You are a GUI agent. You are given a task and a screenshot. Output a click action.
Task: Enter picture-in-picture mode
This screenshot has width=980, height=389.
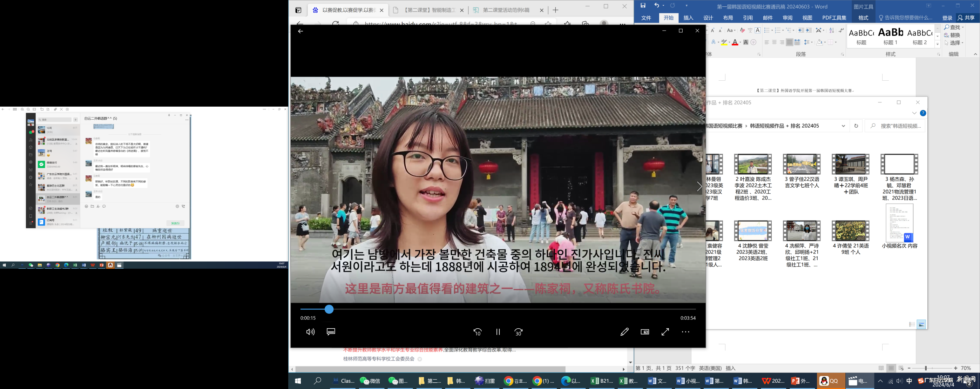[x=645, y=331]
